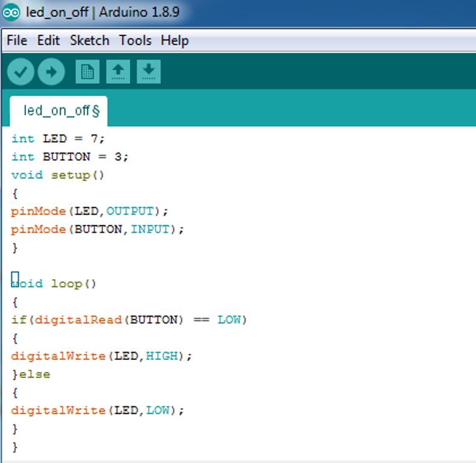Screen dimensions: 476x463
Task: Click the OUTPUT keyword in the code
Action: coord(130,211)
